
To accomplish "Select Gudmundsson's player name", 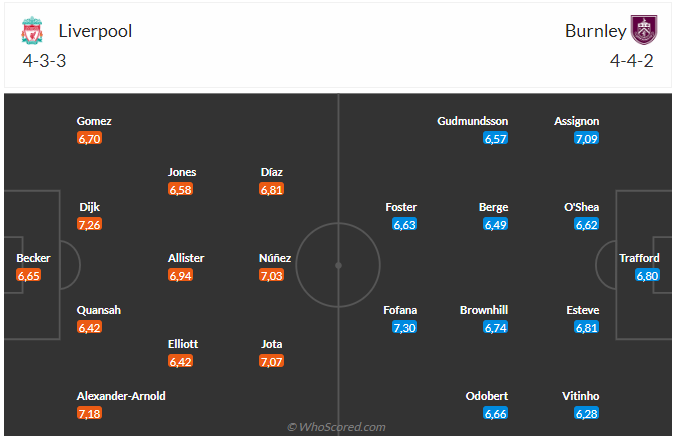I will click(470, 121).
